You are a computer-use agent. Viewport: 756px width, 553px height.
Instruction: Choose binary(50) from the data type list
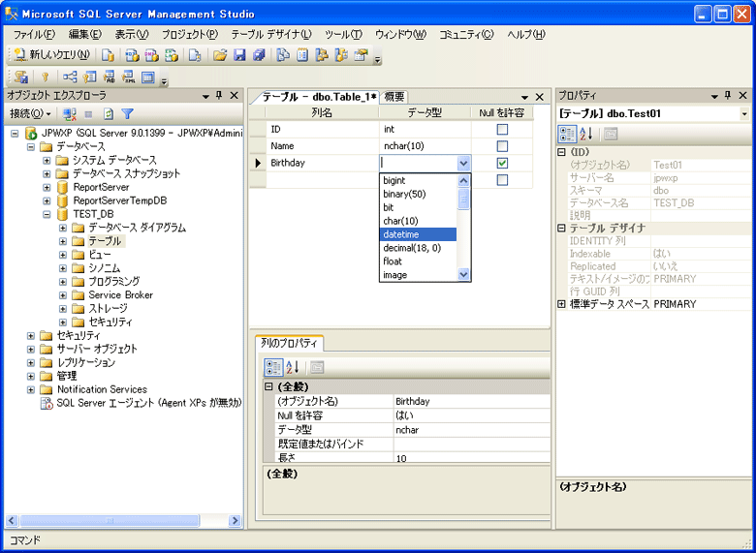[x=418, y=194]
